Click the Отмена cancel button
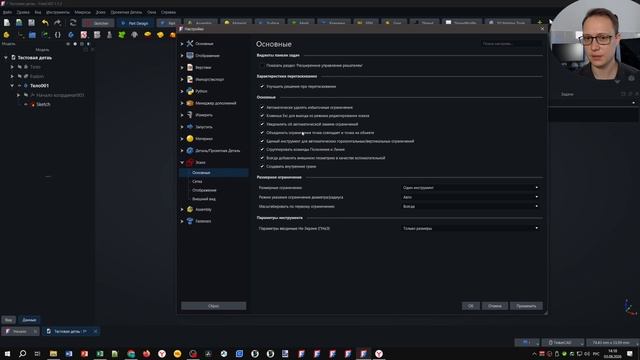 point(495,306)
